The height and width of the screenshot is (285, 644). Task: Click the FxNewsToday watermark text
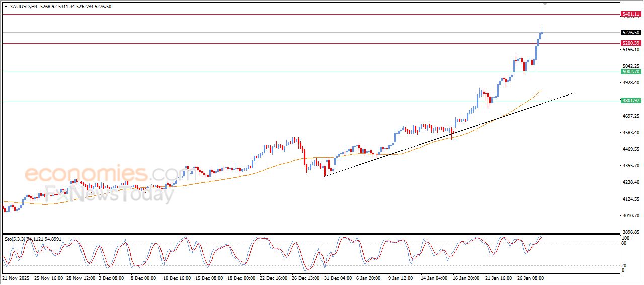pyautogui.click(x=108, y=193)
